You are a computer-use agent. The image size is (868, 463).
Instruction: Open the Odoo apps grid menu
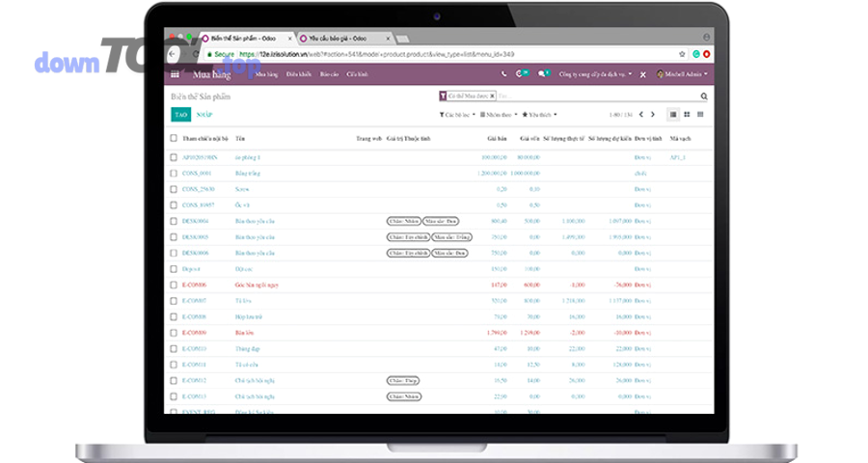[x=175, y=73]
